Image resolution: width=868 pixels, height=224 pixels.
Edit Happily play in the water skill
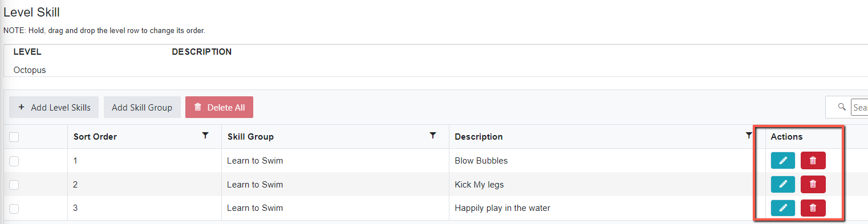(x=782, y=208)
